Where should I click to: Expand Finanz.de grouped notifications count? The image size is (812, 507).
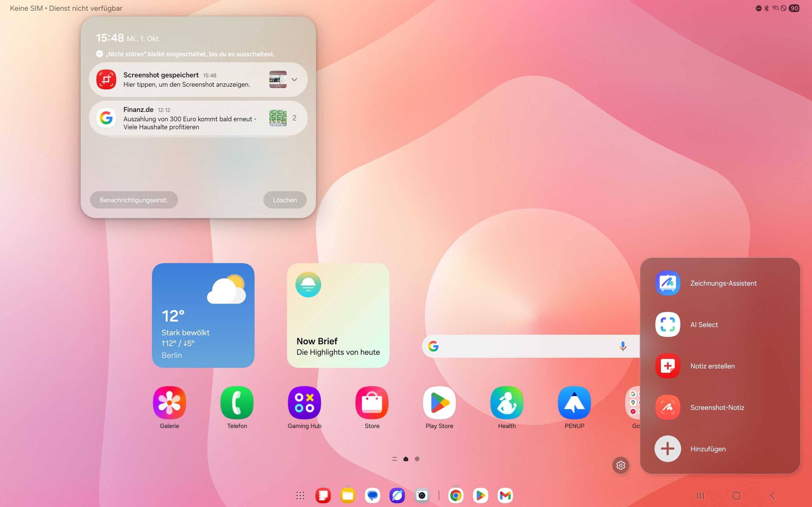point(294,118)
